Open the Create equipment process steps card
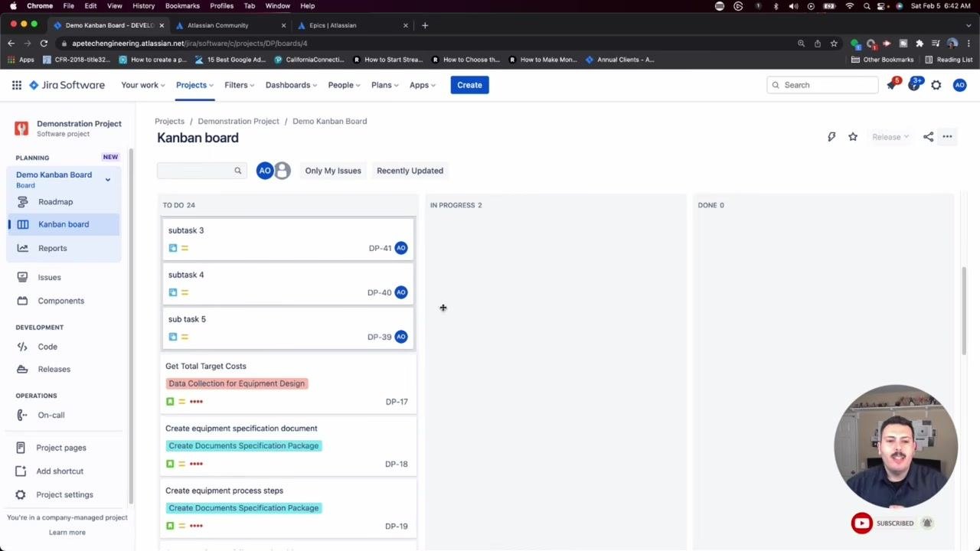Image resolution: width=980 pixels, height=551 pixels. coord(288,508)
